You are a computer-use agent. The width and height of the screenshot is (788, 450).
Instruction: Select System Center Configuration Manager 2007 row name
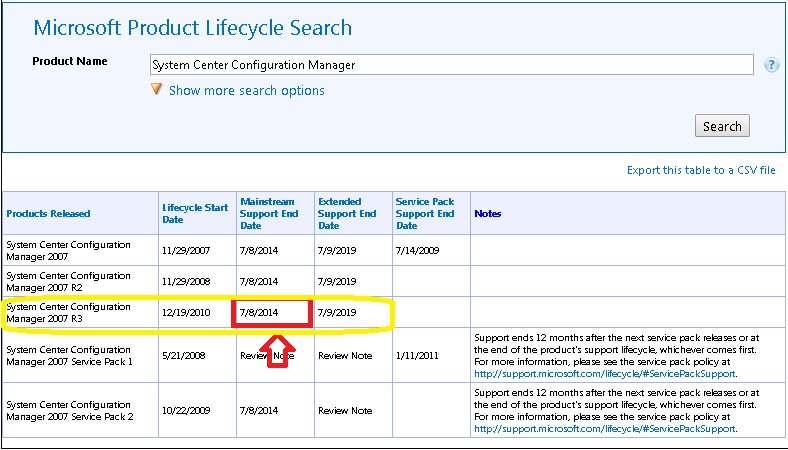pyautogui.click(x=68, y=250)
